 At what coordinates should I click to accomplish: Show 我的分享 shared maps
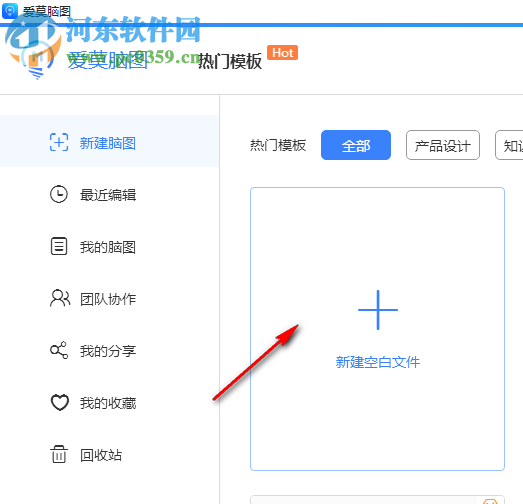coord(109,350)
